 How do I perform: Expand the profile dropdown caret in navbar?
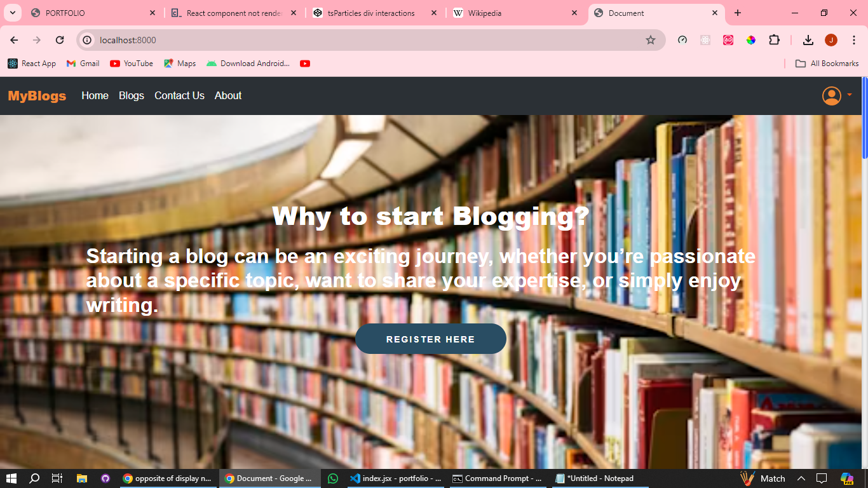click(x=850, y=95)
